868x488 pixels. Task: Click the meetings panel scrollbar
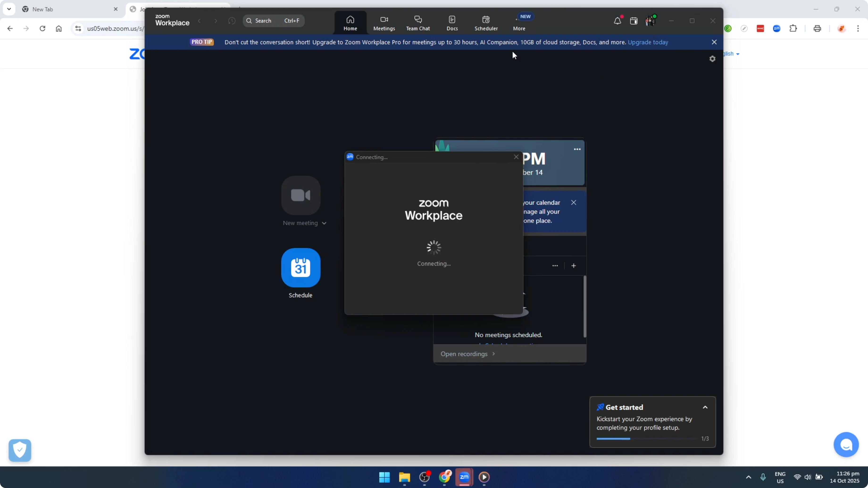point(585,306)
